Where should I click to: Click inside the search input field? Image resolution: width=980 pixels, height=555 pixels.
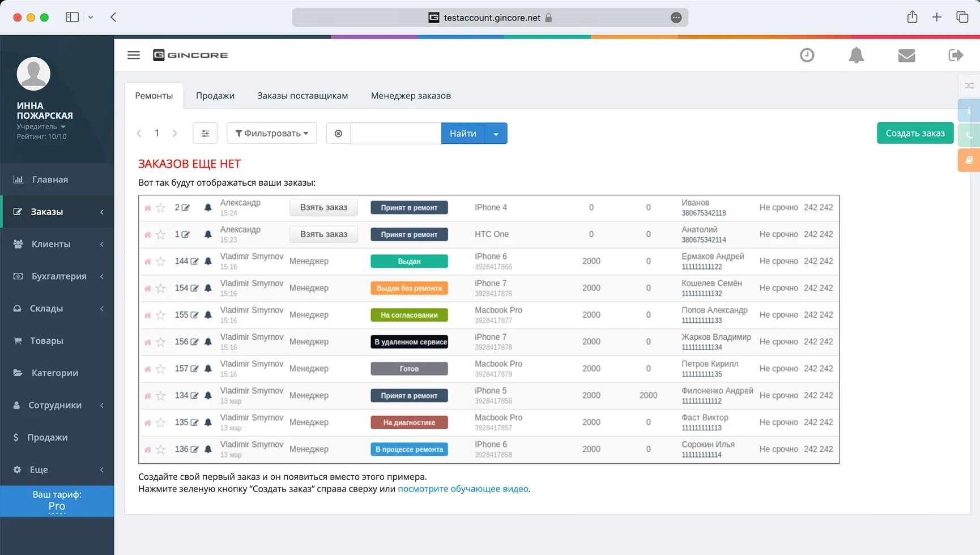point(395,133)
